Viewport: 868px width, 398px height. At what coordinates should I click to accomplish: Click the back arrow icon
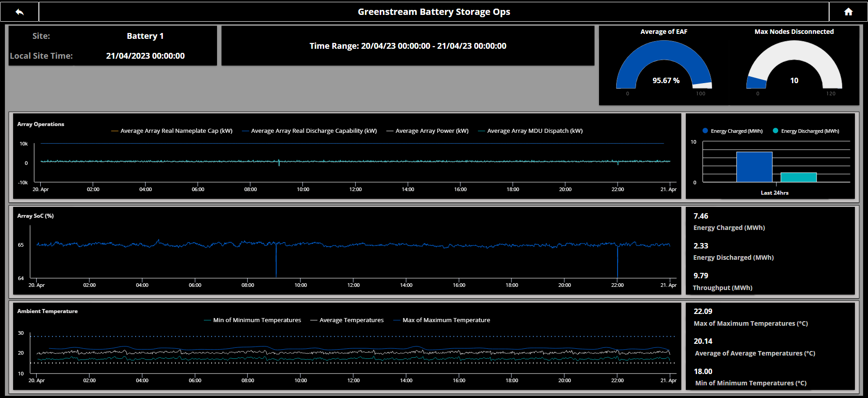pyautogui.click(x=19, y=12)
